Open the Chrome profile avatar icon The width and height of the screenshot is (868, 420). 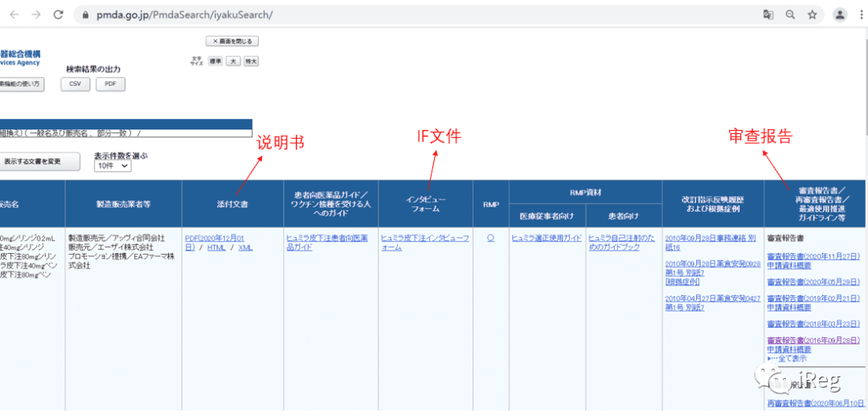pyautogui.click(x=841, y=15)
